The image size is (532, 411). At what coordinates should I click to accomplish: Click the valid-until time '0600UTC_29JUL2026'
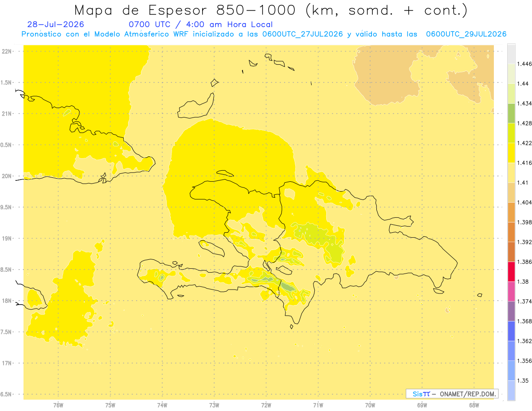click(466, 34)
